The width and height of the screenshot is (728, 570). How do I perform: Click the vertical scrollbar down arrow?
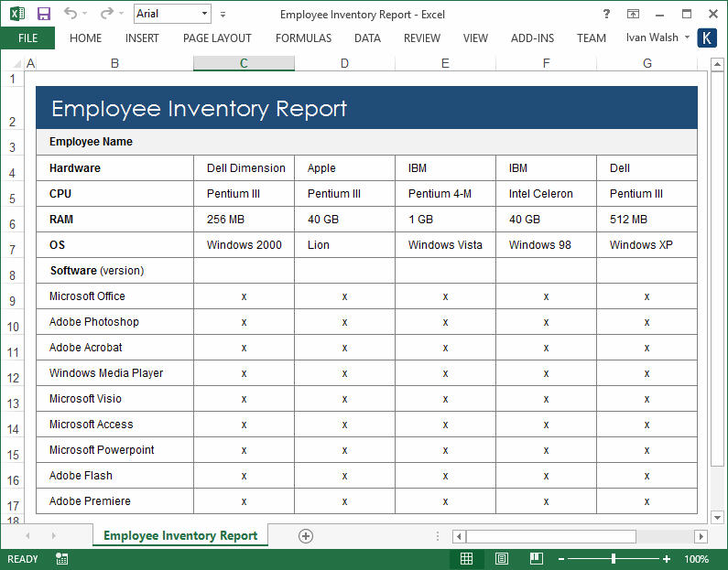[x=717, y=518]
